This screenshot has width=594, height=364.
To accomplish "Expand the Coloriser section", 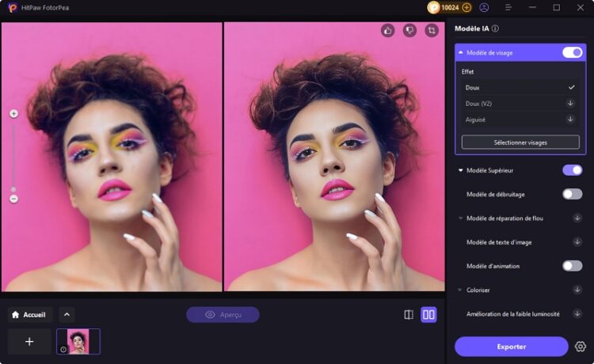I will [460, 290].
